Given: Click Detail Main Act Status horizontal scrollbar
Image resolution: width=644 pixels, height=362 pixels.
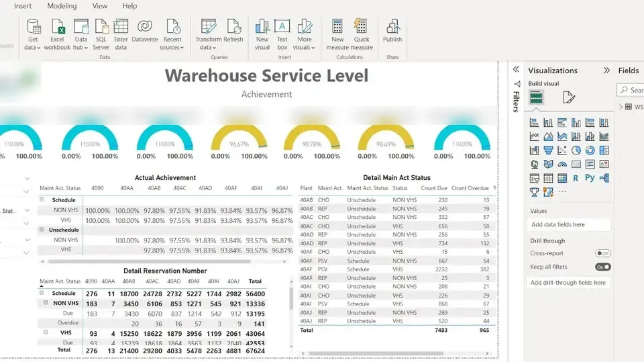Looking at the screenshot, I should point(376,353).
